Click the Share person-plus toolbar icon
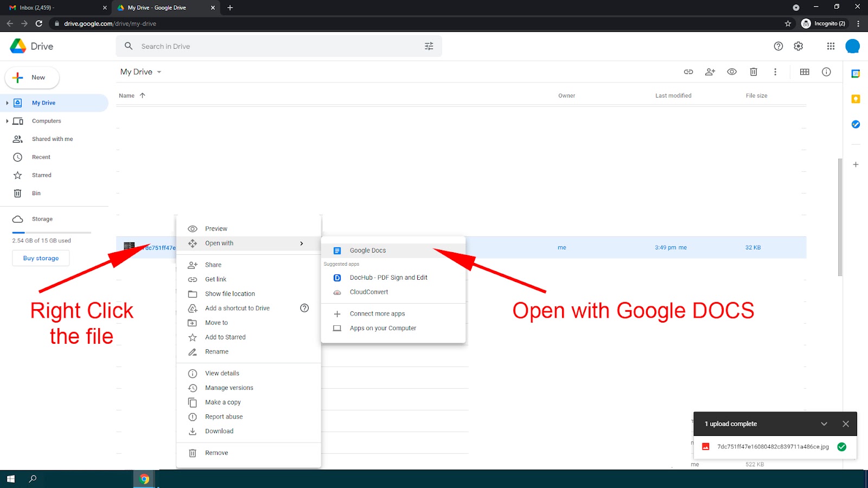 (710, 72)
